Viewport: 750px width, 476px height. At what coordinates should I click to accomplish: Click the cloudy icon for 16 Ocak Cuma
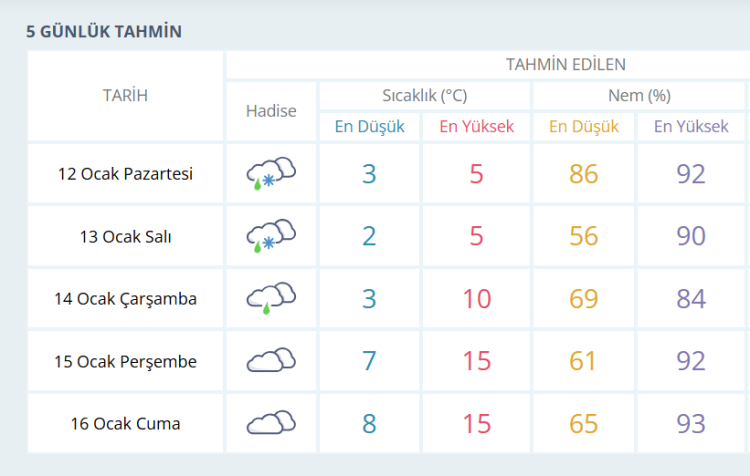(x=271, y=422)
